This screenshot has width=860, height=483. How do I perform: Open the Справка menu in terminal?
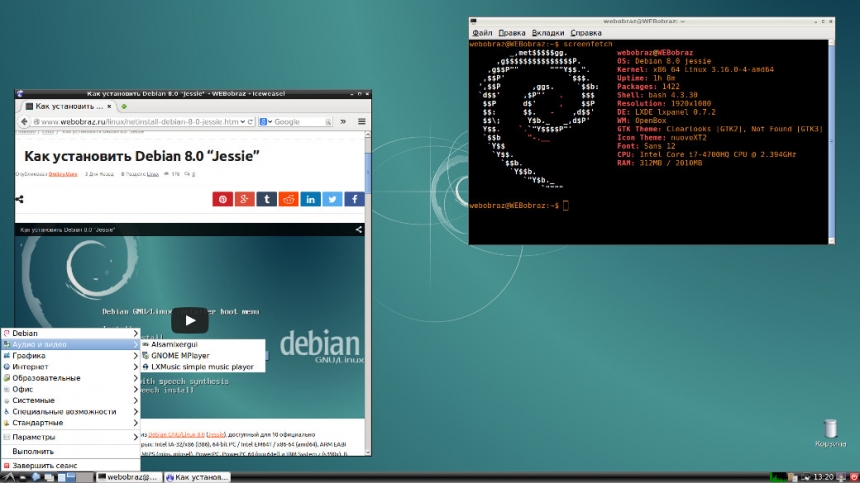586,33
